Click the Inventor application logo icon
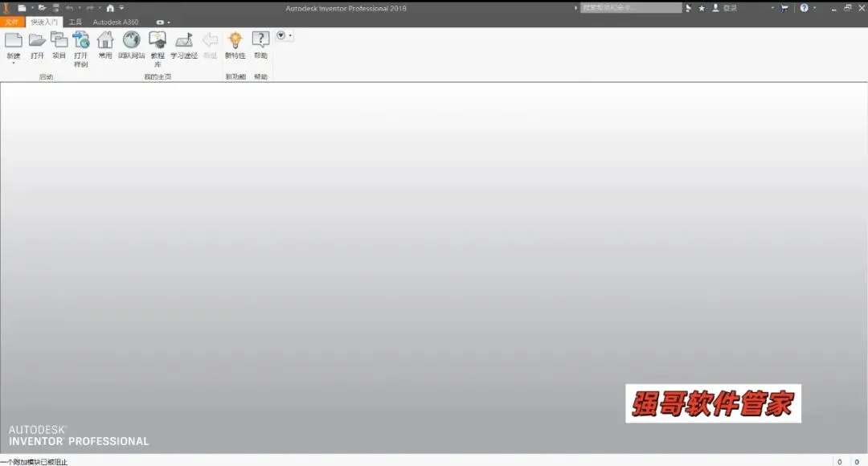The height and width of the screenshot is (466, 868). coord(6,8)
